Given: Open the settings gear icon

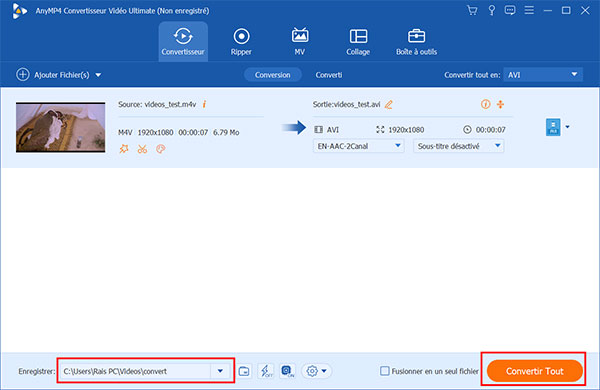Looking at the screenshot, I should (x=312, y=371).
